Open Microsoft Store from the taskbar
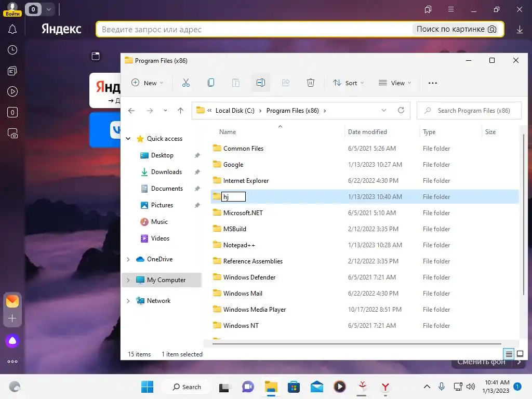This screenshot has width=532, height=399. tap(294, 387)
